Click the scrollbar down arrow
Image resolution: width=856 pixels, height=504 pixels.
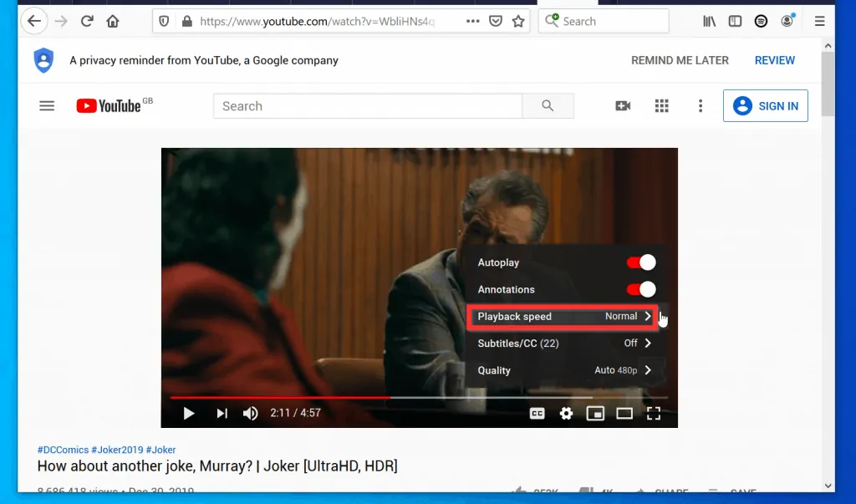pyautogui.click(x=828, y=486)
